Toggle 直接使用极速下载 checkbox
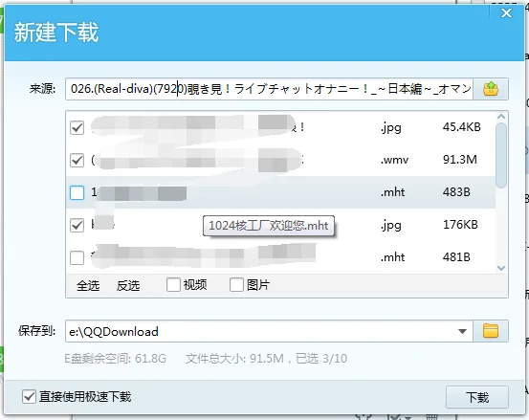 [29, 396]
